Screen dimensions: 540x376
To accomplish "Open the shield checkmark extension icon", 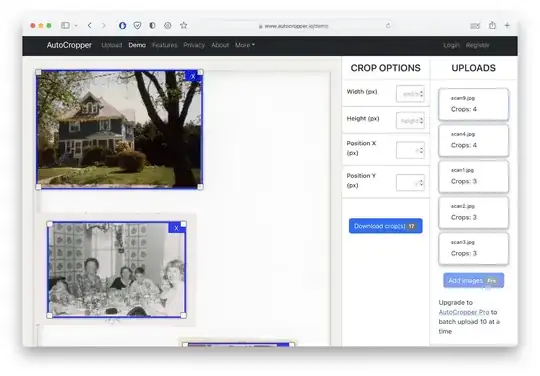I will pyautogui.click(x=137, y=25).
